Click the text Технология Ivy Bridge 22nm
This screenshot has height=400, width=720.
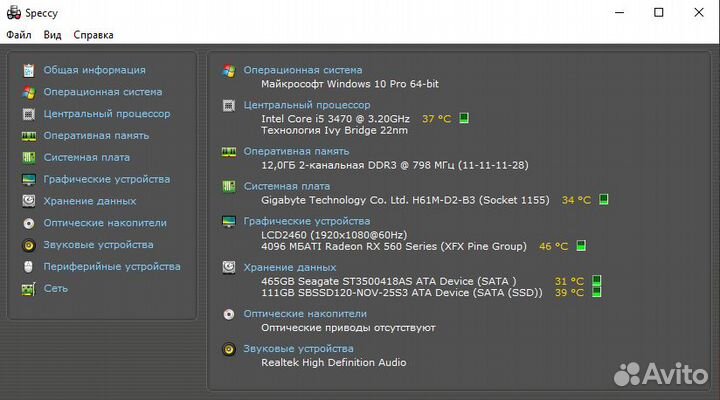tap(334, 130)
